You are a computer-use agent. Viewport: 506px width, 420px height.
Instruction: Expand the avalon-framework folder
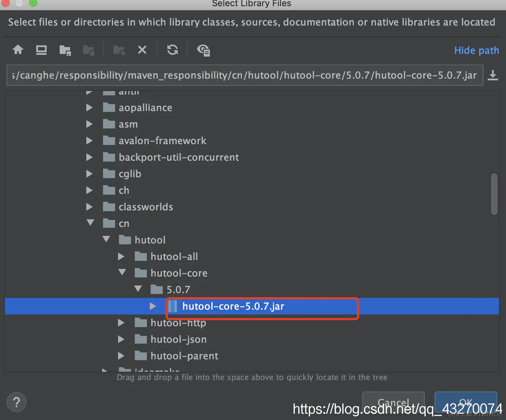[x=89, y=141]
